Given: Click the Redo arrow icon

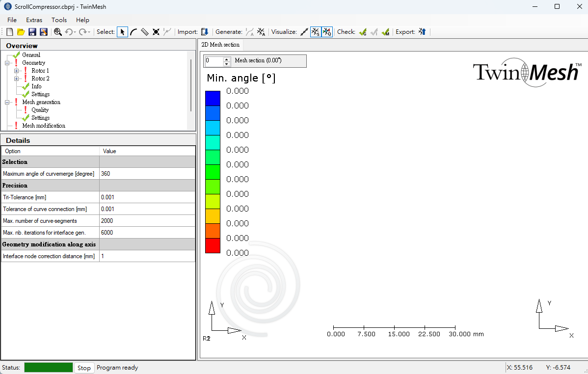Looking at the screenshot, I should point(82,32).
